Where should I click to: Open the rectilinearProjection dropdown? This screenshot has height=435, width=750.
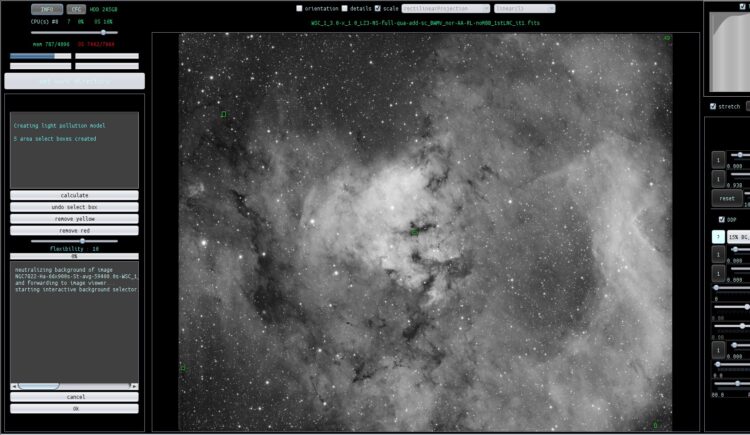[446, 9]
